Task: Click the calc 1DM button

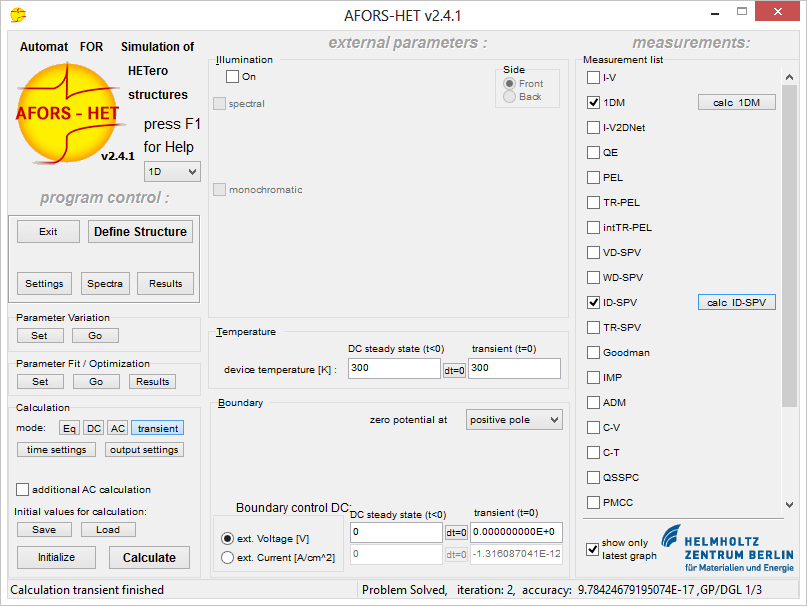Action: pyautogui.click(x=736, y=102)
